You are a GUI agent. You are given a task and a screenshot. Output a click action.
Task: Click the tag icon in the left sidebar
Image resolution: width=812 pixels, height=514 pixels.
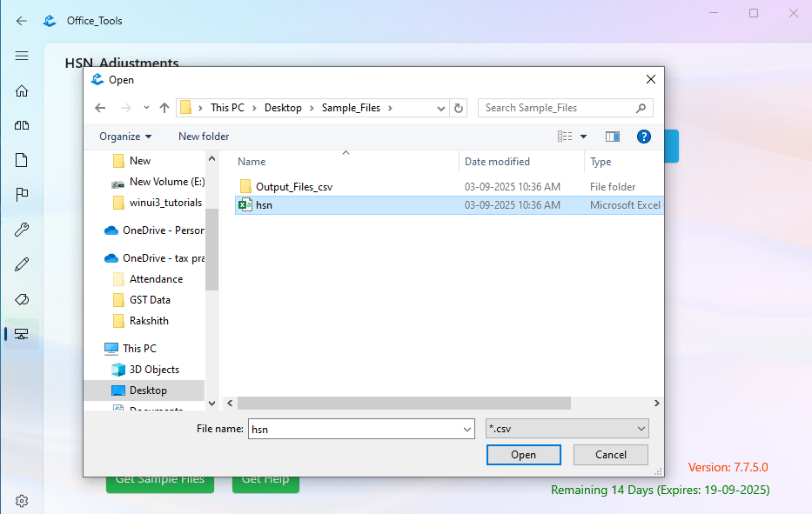coord(22,298)
